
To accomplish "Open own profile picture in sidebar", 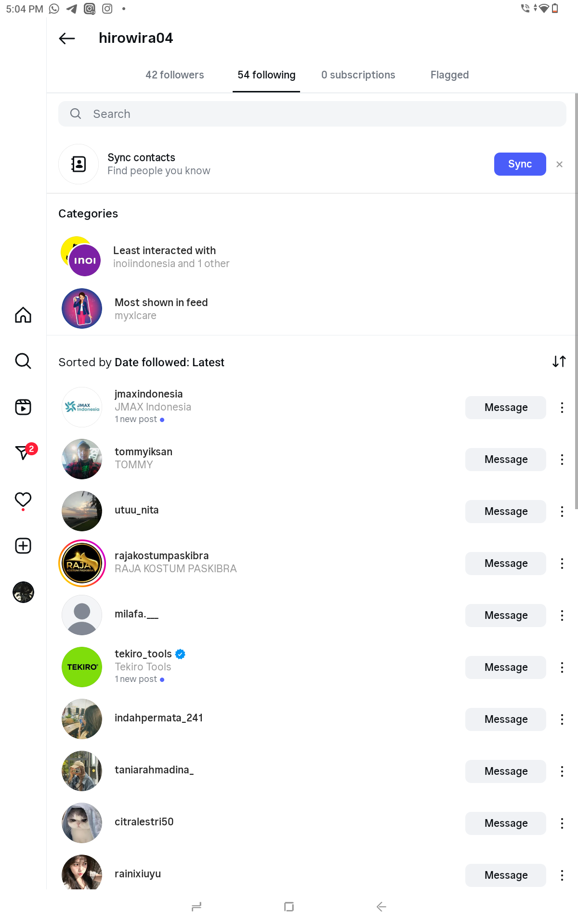I will 23,592.
